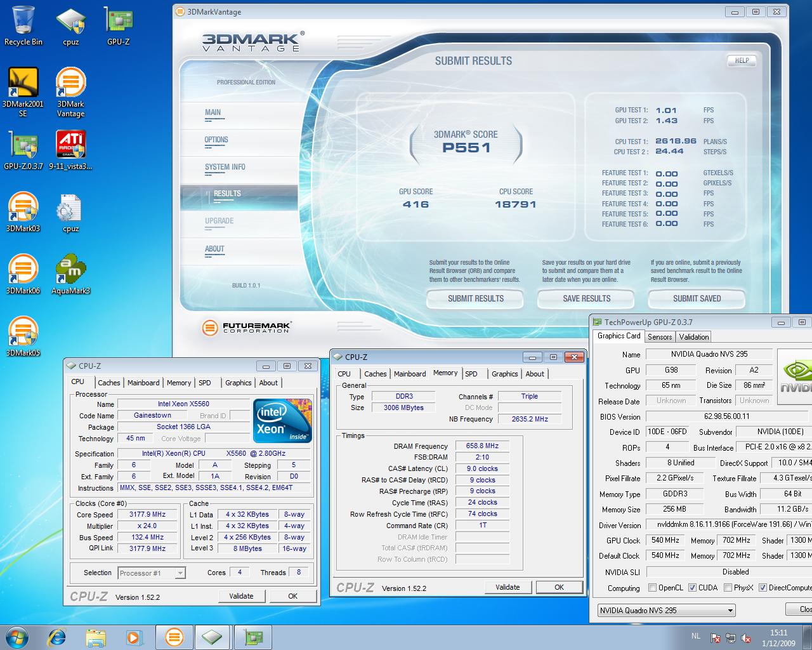Click the Futuremark Corporation logo
Screen dimensions: 812x650
point(246,328)
